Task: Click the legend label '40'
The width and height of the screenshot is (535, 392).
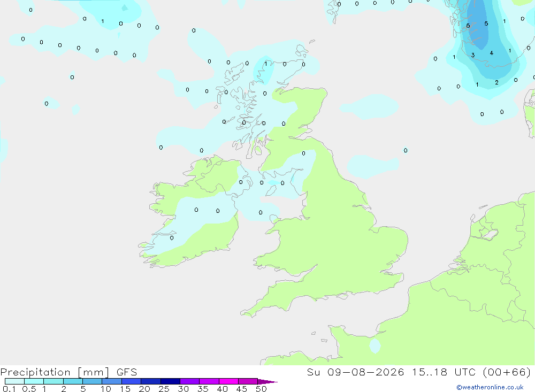Action: pos(222,389)
